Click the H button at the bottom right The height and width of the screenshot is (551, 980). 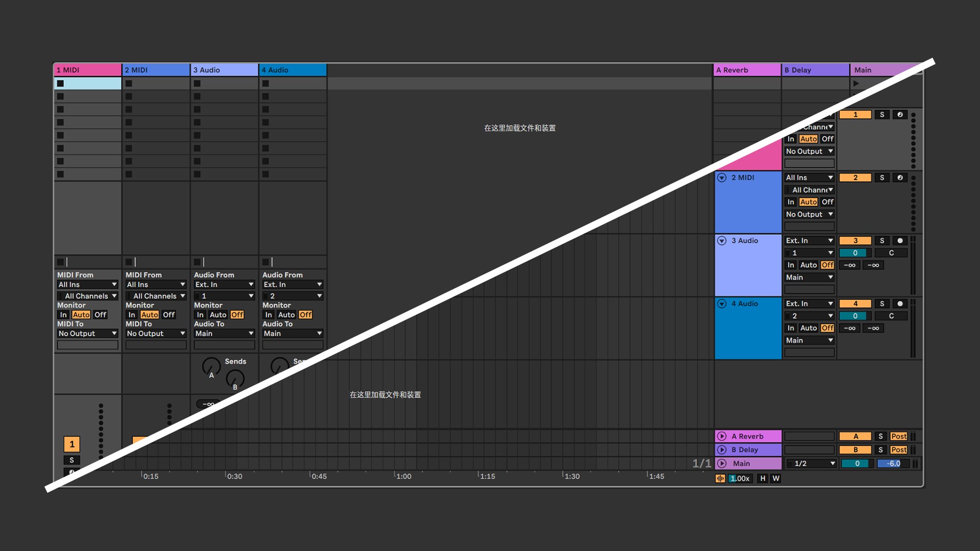[x=762, y=478]
